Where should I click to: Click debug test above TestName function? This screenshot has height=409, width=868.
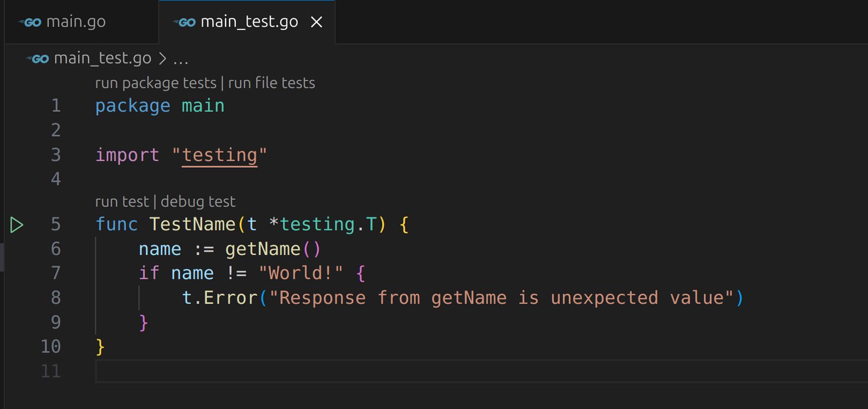[x=198, y=202]
